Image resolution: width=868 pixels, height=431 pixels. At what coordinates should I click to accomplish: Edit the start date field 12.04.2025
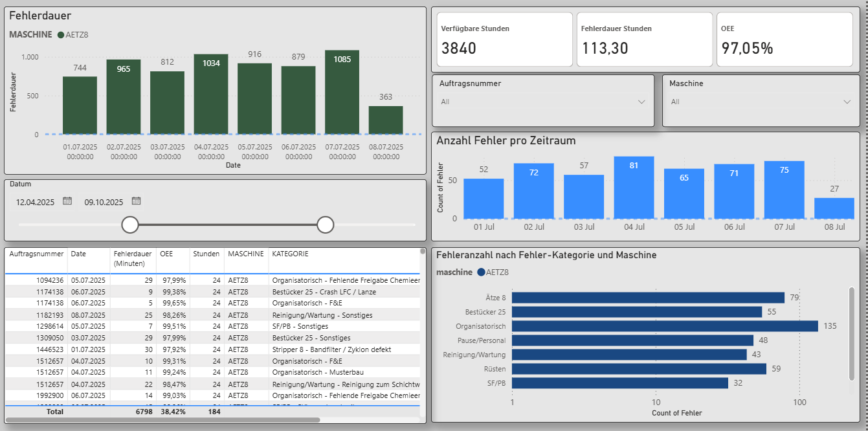pos(35,202)
